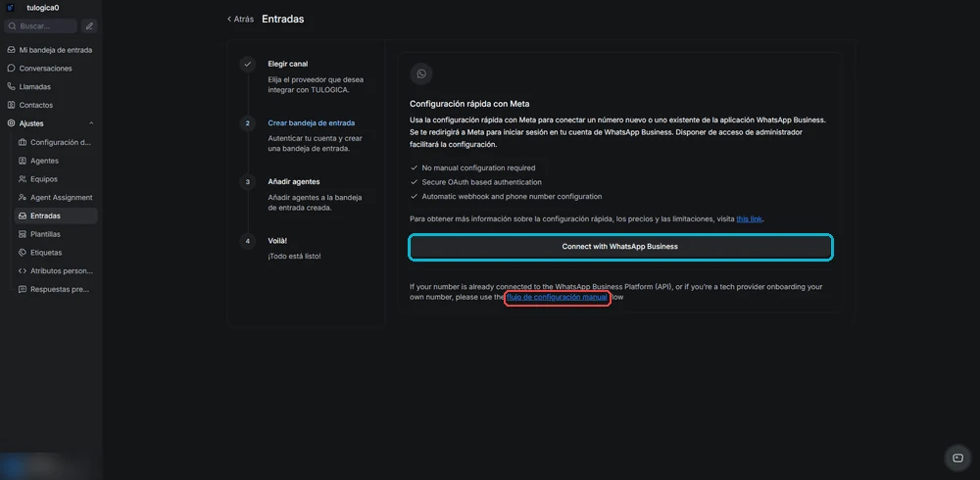The width and height of the screenshot is (980, 480).
Task: Open Mi bandeja de entrada
Action: click(50, 50)
